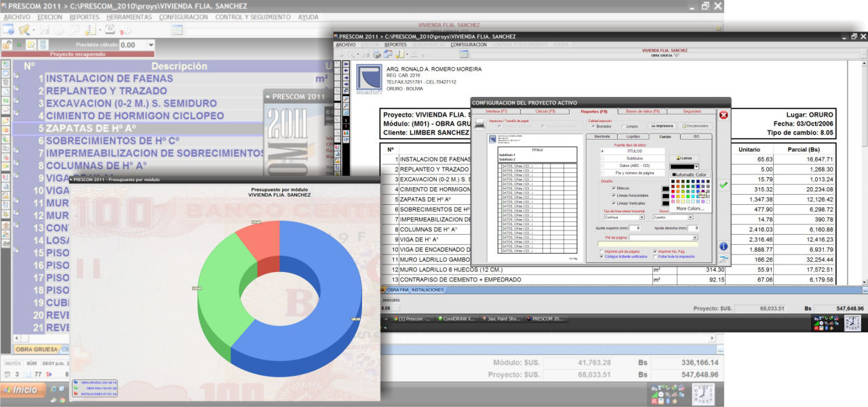The height and width of the screenshot is (407, 868).
Task: Click the impresora button in the dialog
Action: [663, 125]
